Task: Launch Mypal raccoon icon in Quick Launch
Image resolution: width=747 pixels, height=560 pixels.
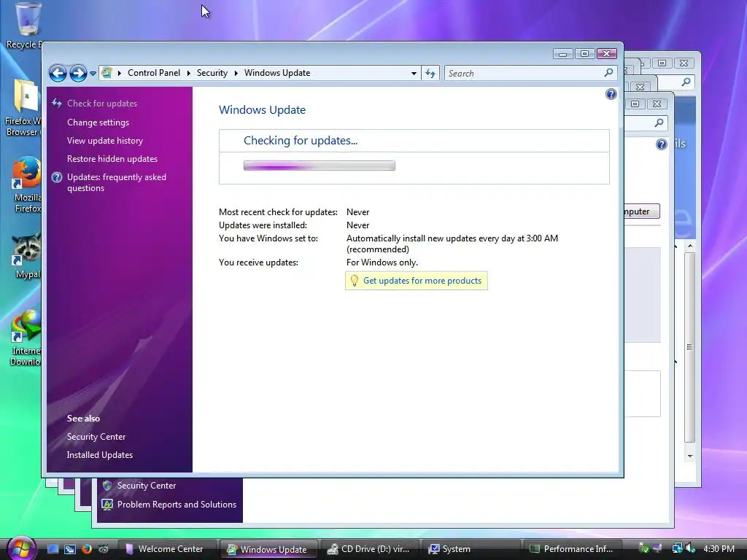Action: 104,549
